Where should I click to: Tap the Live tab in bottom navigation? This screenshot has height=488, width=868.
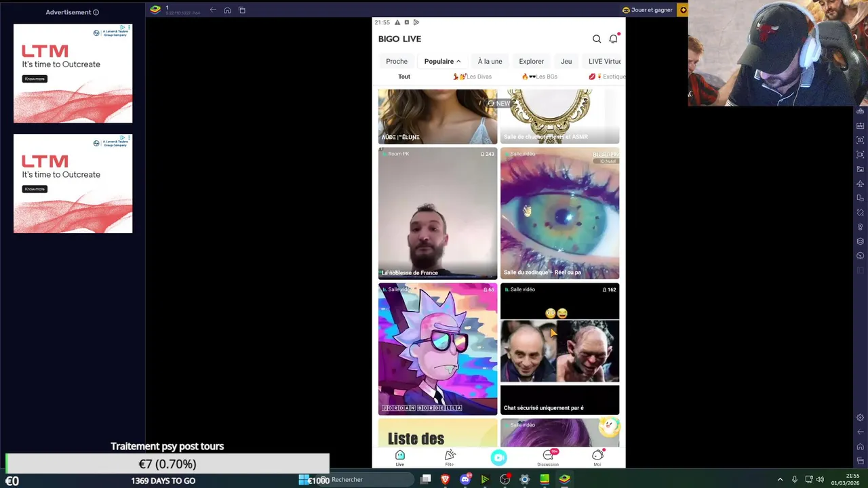pos(400,458)
